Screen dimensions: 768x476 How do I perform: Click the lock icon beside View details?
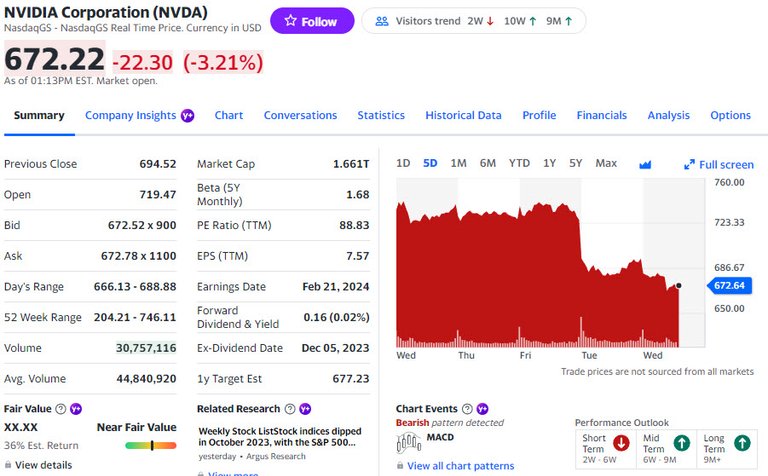pyautogui.click(x=8, y=465)
